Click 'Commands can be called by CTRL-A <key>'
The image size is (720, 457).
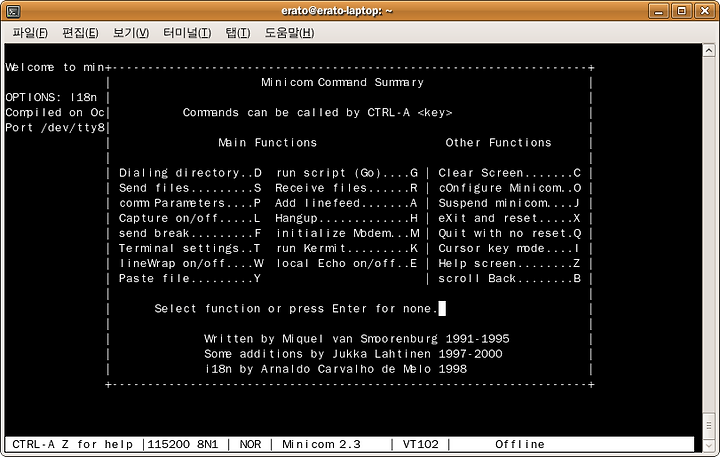(317, 113)
